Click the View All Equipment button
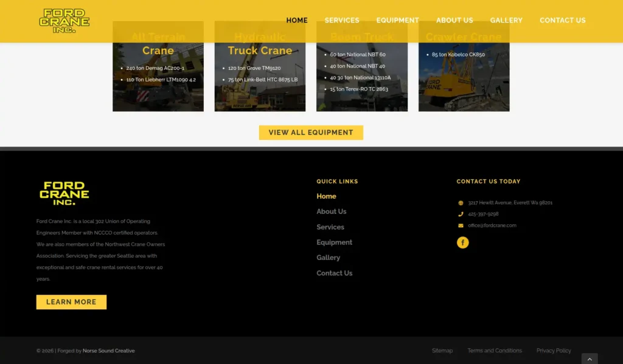Viewport: 623px width, 364px height. tap(311, 132)
